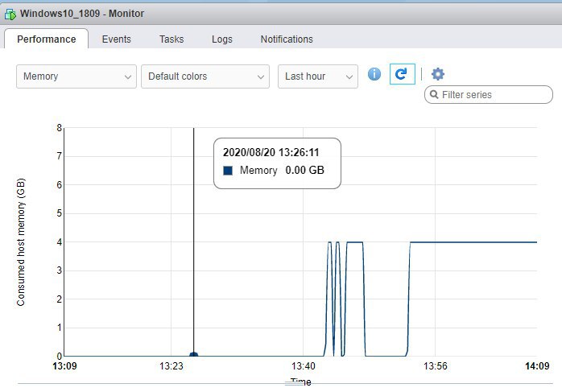Open the Last hour time range dropdown
Screen dimensions: 562x392
pyautogui.click(x=317, y=76)
